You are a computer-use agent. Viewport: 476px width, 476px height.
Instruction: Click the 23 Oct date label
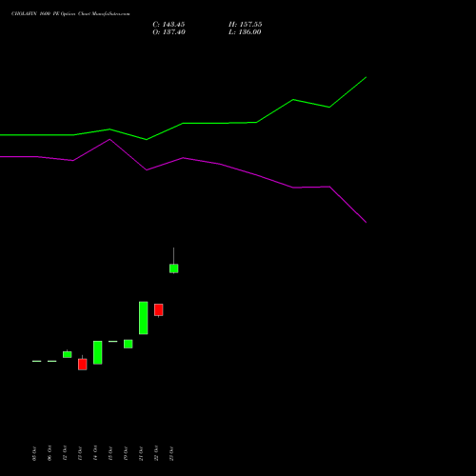(171, 453)
